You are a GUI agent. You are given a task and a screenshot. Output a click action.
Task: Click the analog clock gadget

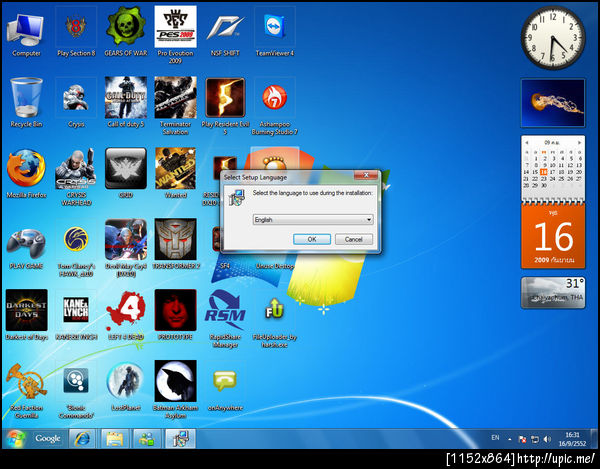[553, 37]
